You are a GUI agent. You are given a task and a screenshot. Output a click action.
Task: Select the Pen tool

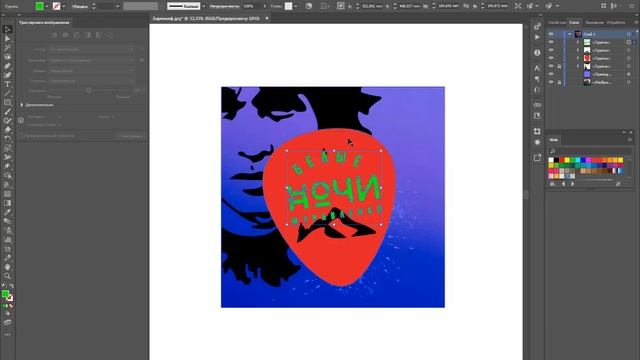point(7,66)
